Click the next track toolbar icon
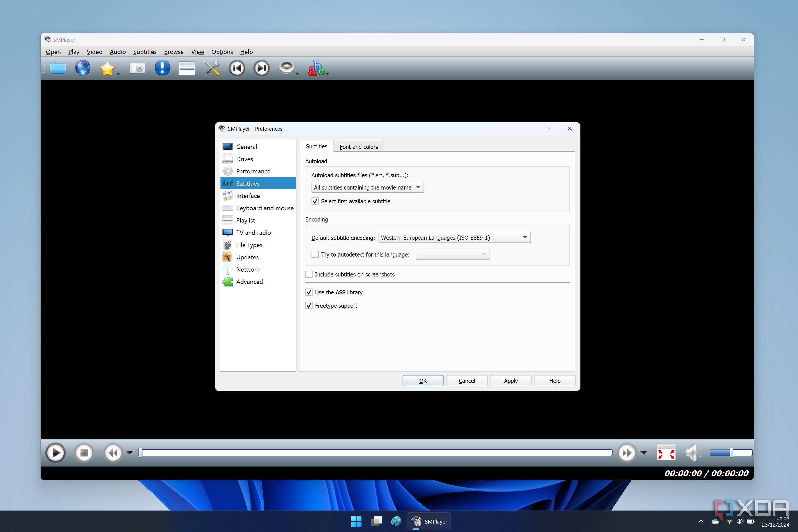The image size is (798, 532). click(x=262, y=68)
